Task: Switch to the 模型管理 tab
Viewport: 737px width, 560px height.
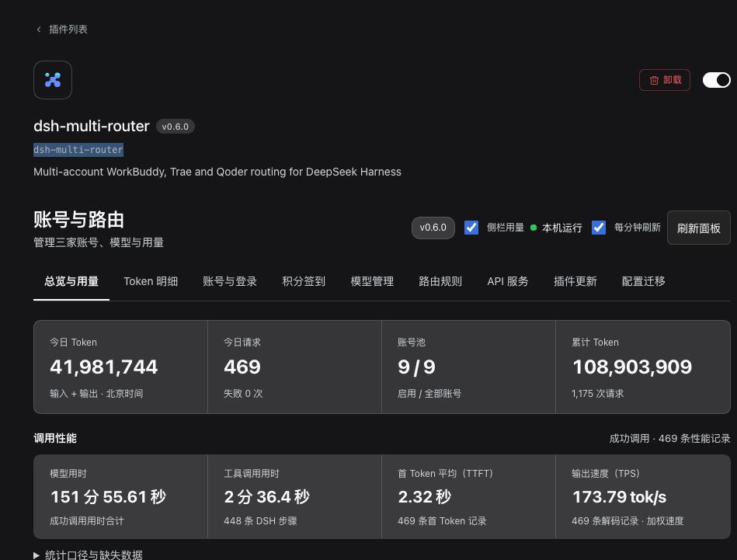Action: tap(372, 281)
